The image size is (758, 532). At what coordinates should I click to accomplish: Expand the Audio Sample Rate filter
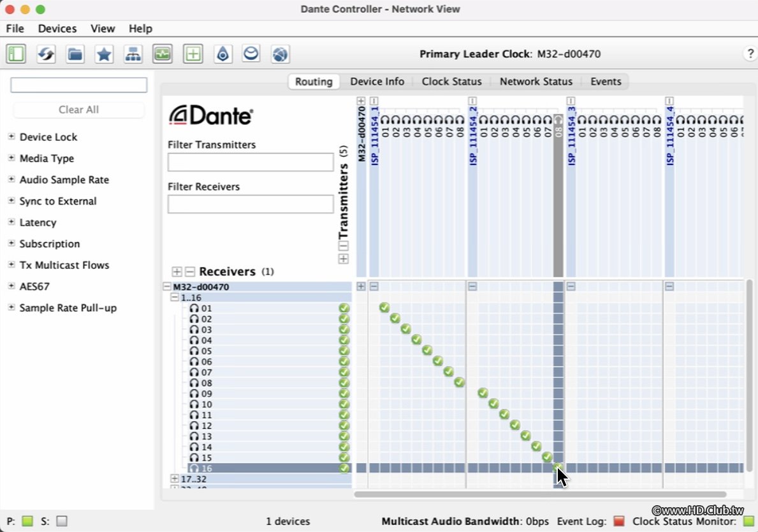[11, 179]
